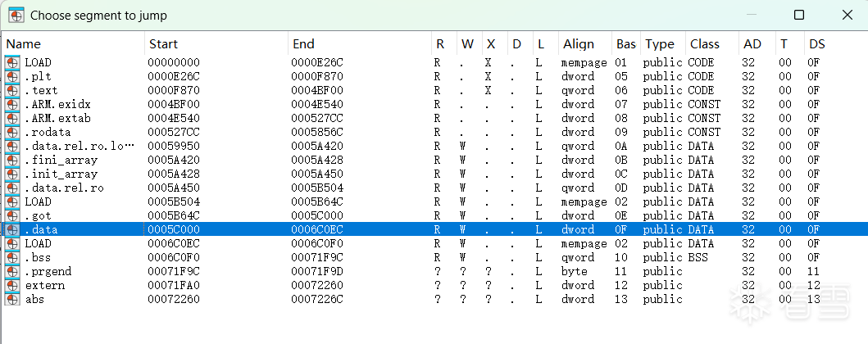Screen dimensions: 868x344
Task: Select the .prgend segment row
Action: coord(48,271)
